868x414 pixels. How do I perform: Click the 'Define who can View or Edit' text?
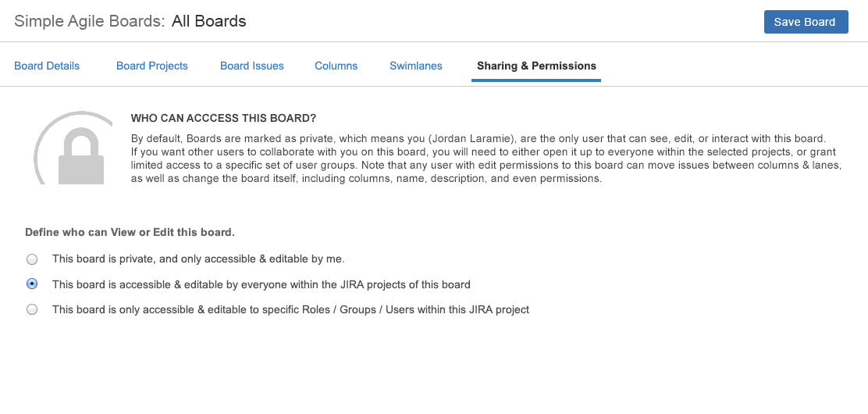(130, 233)
